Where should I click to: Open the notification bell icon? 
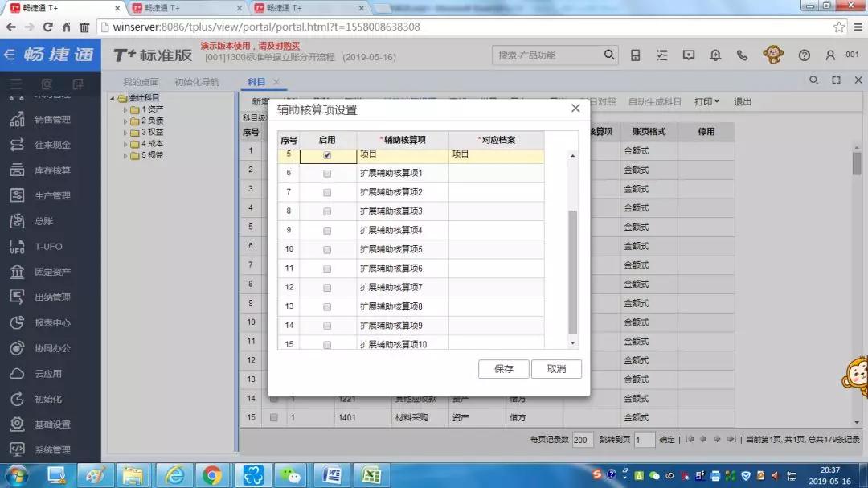[x=715, y=55]
